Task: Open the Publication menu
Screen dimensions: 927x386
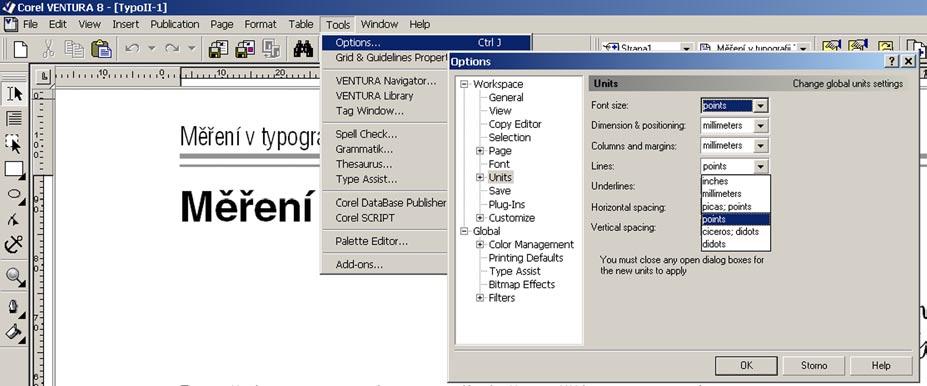Action: pyautogui.click(x=174, y=24)
